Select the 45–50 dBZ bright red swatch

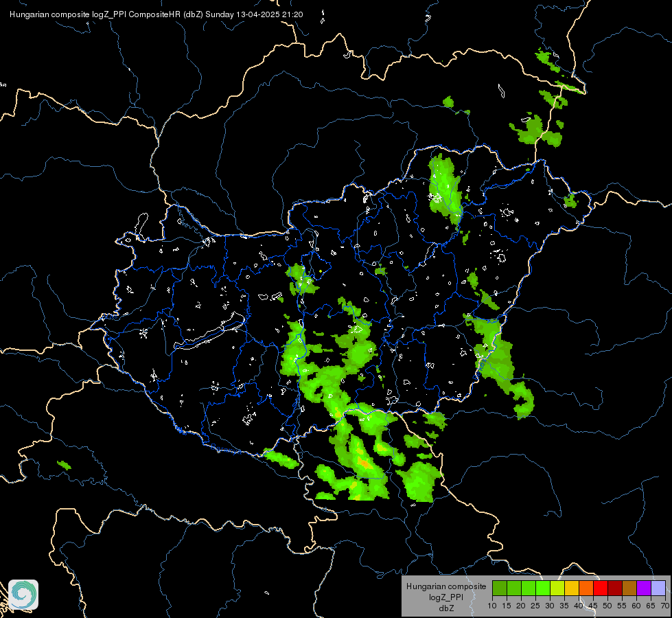pyautogui.click(x=601, y=588)
